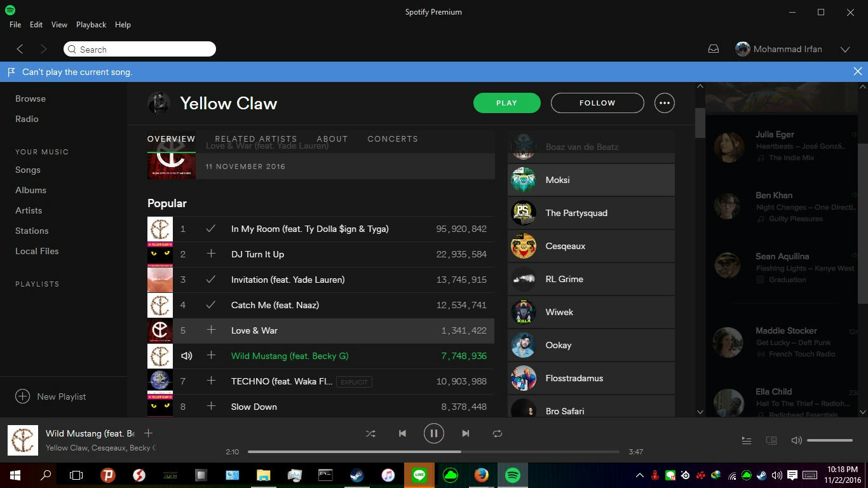Screen dimensions: 868x488
Task: Play Yellow Claw with green Play button
Action: 506,103
